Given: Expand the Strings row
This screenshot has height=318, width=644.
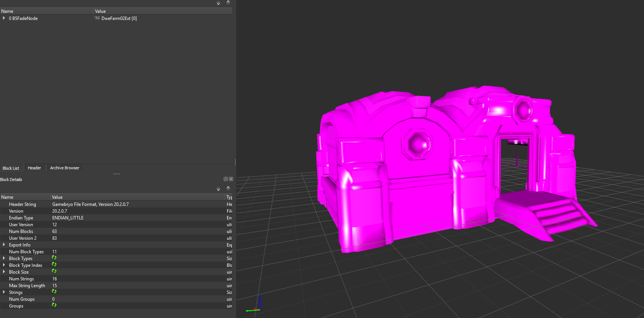Looking at the screenshot, I should (x=4, y=292).
